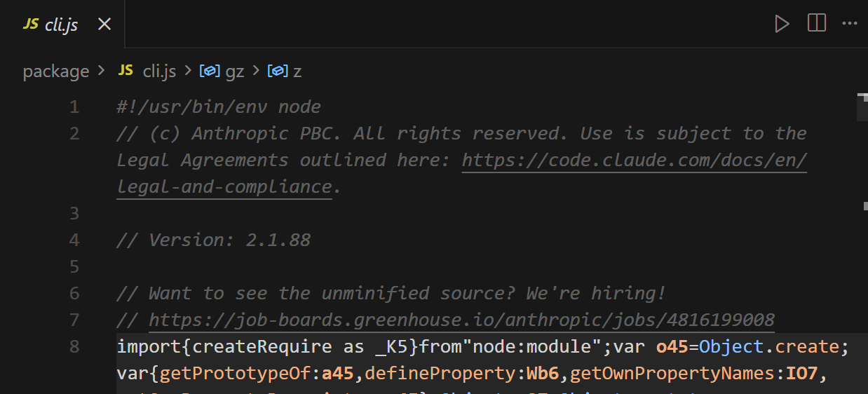The image size is (868, 394).
Task: Select the cli.js tab label
Action: (61, 25)
